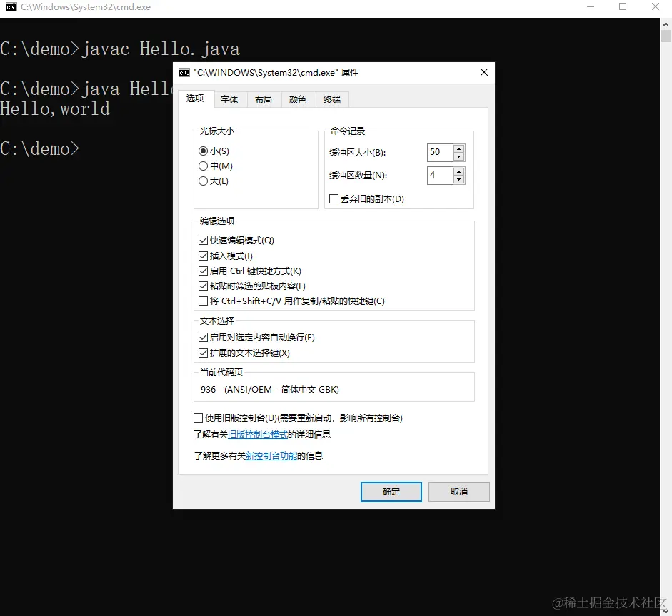Select the 中(M) cursor size option

[x=203, y=166]
